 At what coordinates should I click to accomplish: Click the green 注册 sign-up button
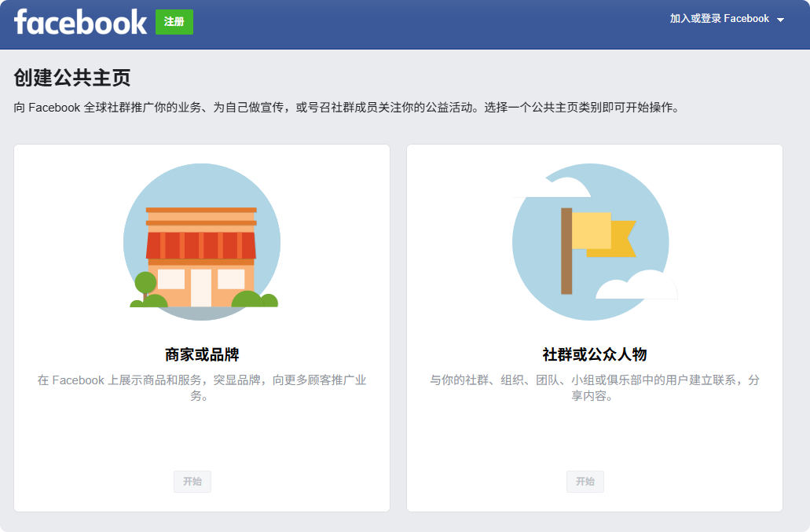coord(174,22)
